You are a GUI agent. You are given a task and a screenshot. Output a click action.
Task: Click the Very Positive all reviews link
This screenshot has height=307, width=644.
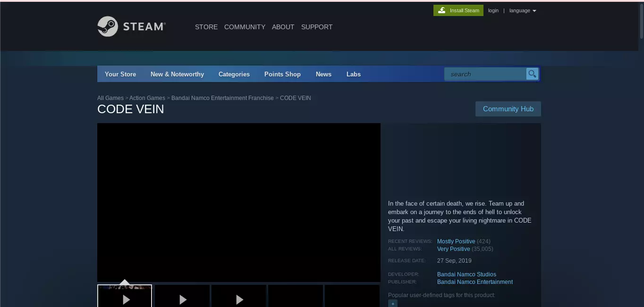pos(454,249)
